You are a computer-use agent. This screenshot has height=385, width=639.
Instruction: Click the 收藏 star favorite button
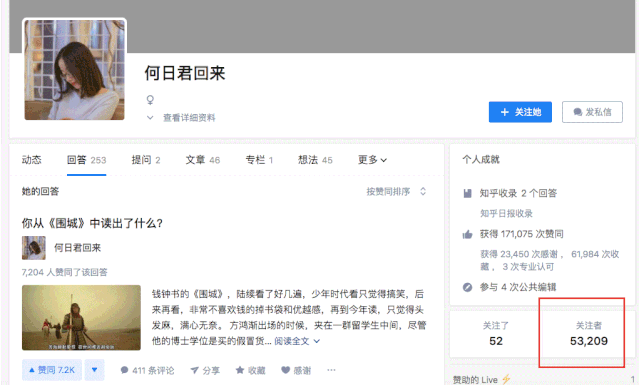[x=251, y=370]
